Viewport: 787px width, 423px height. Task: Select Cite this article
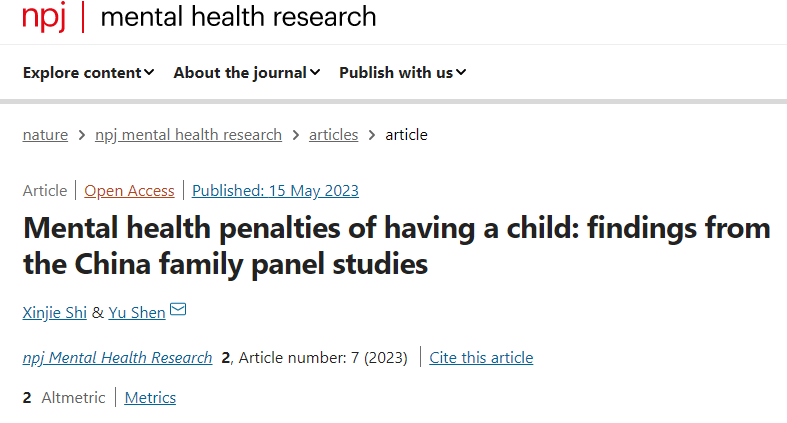[481, 358]
